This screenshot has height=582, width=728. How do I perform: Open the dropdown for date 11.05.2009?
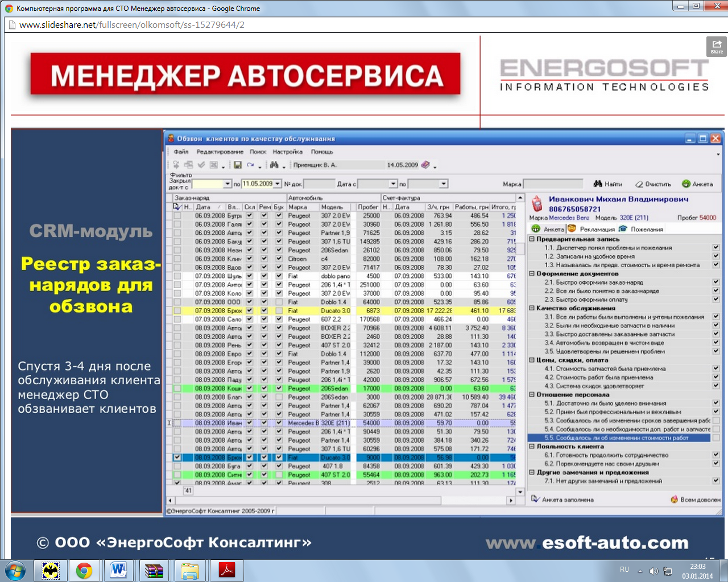[x=278, y=184]
